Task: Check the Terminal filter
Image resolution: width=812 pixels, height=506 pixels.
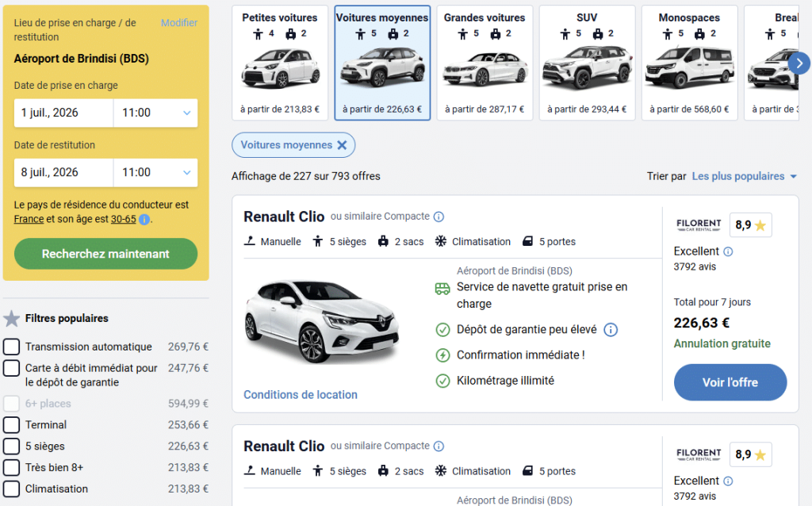Action: pyautogui.click(x=11, y=425)
